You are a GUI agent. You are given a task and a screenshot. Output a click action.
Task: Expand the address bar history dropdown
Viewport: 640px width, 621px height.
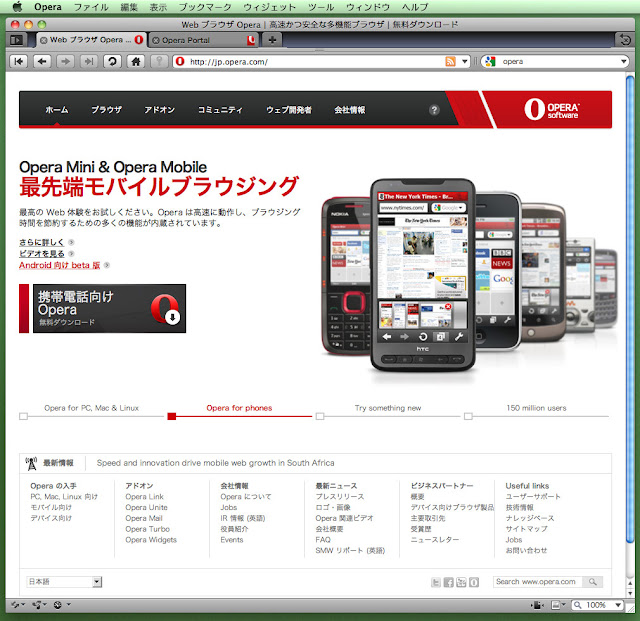[x=465, y=62]
